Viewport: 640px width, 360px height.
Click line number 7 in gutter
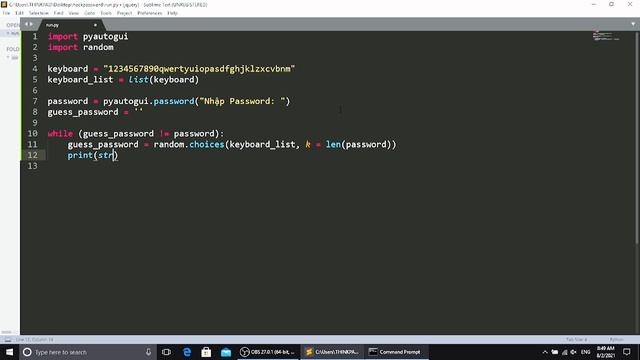pos(35,101)
